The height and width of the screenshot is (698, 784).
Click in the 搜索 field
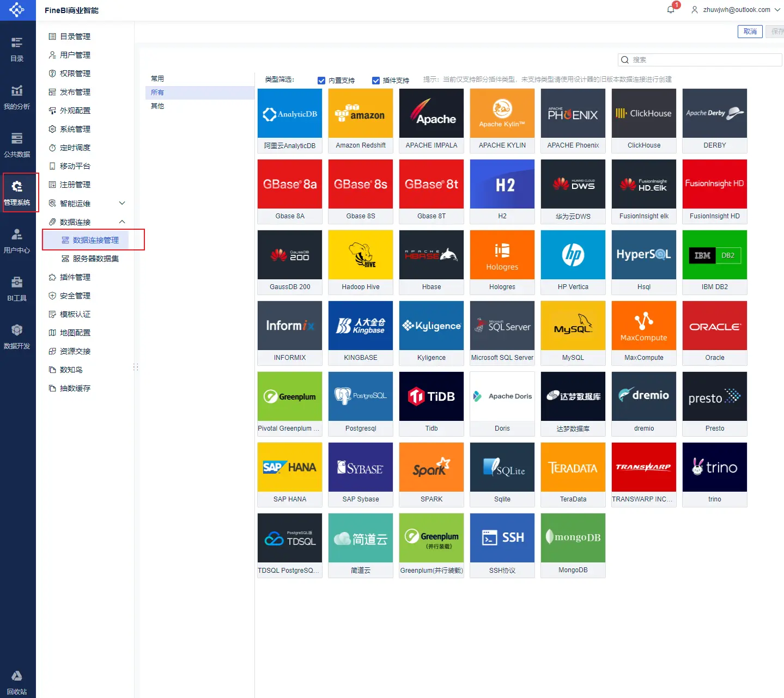coord(700,60)
